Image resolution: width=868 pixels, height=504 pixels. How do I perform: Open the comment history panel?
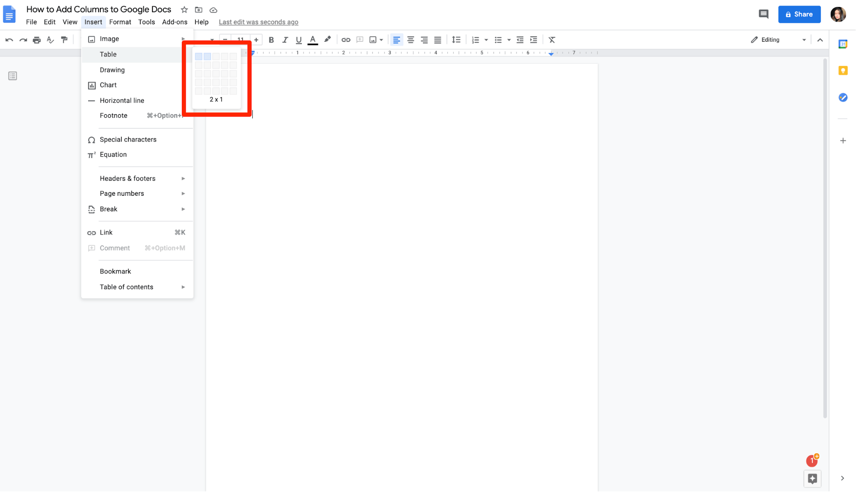pyautogui.click(x=763, y=14)
